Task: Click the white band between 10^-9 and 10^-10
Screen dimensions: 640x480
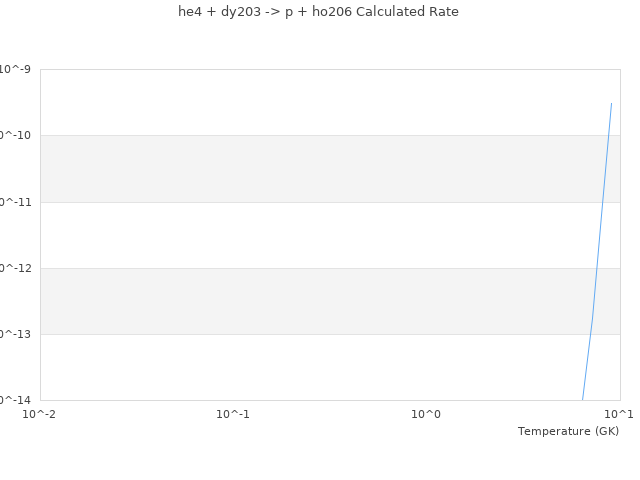Action: tap(300, 102)
